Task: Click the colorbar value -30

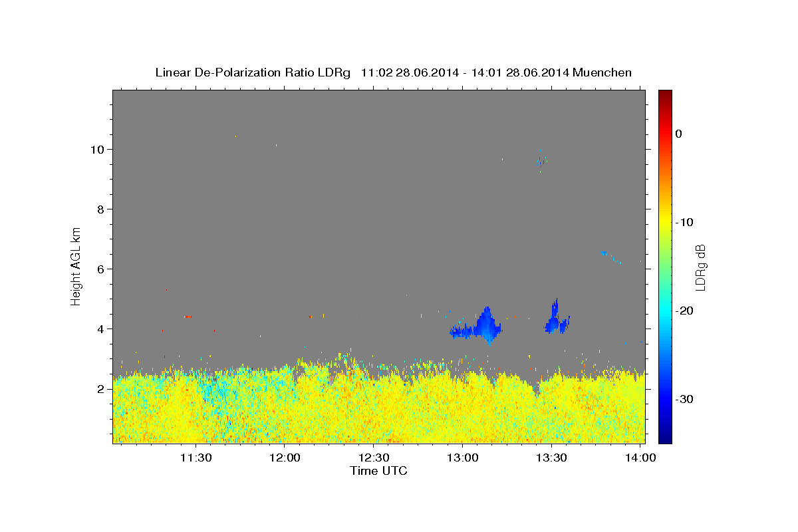Action: pos(685,399)
